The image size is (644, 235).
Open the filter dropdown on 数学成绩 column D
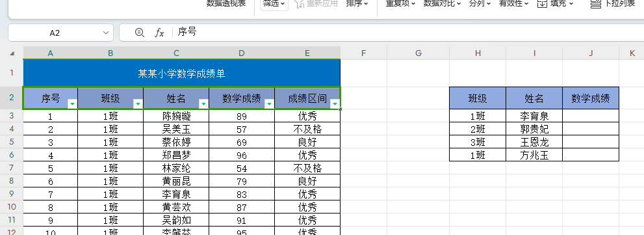pos(270,104)
